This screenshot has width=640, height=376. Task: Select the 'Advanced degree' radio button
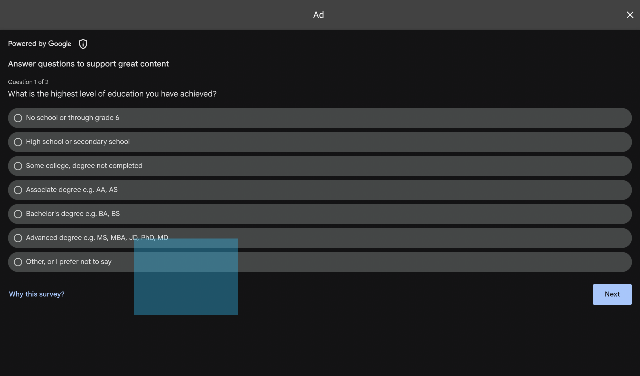18,238
